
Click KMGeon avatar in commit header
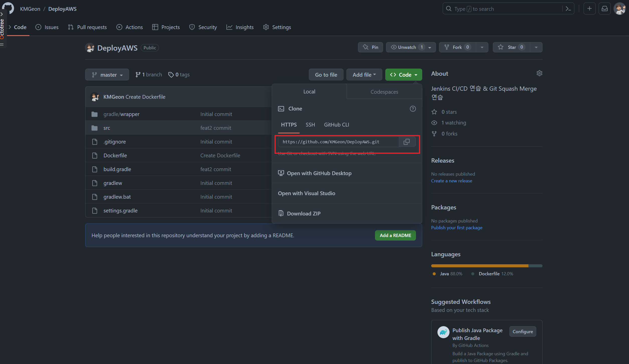95,97
